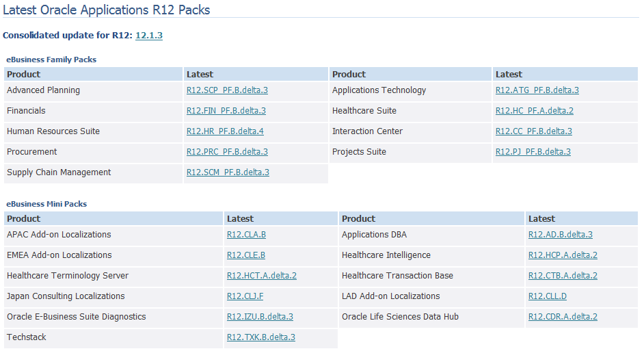Click Techstack link R12.TXK.B.delta.3
644x349 pixels.
click(261, 337)
